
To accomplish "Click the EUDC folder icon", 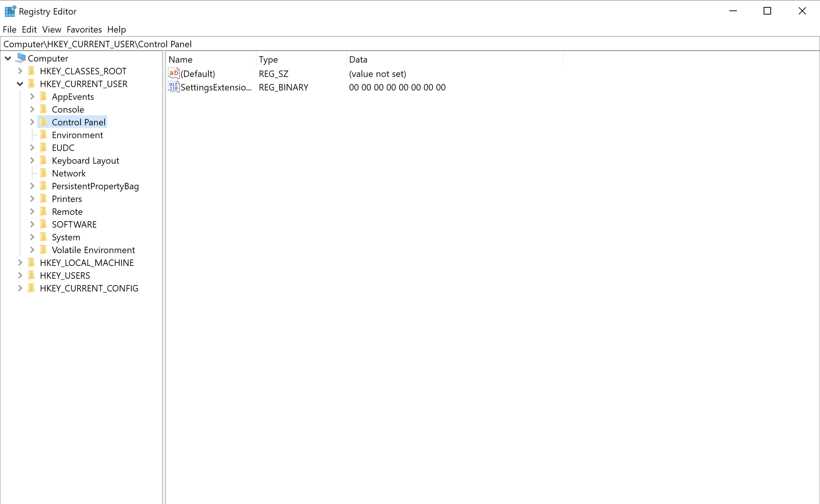I will pos(44,147).
